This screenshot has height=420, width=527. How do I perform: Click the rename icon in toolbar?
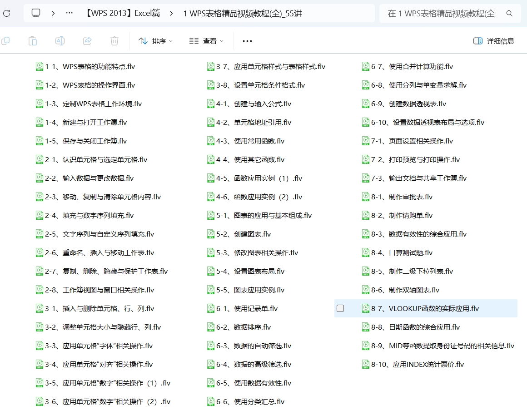pyautogui.click(x=60, y=41)
